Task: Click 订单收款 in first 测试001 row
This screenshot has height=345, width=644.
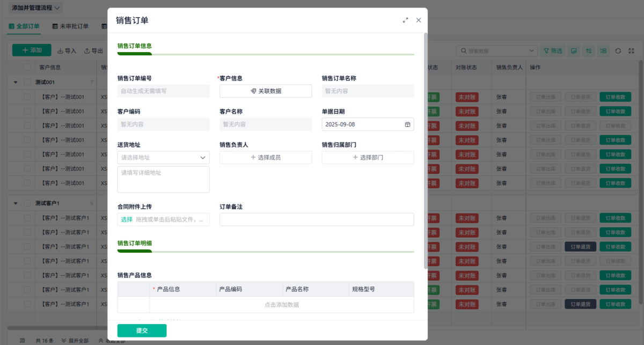Action: pyautogui.click(x=616, y=97)
